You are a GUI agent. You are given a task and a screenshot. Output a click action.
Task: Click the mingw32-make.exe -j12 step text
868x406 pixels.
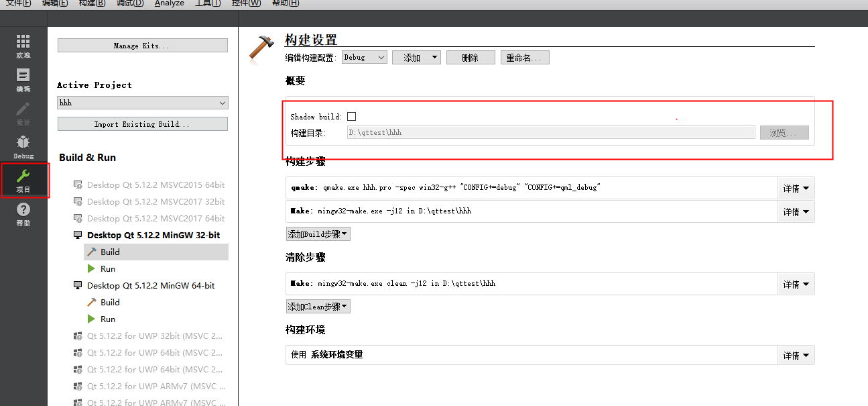coord(381,211)
